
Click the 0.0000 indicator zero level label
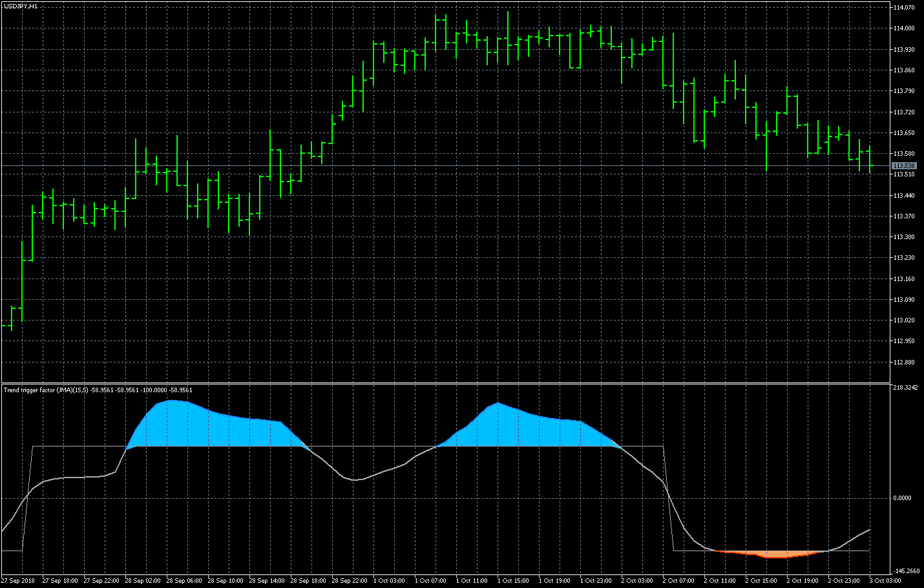click(x=902, y=498)
